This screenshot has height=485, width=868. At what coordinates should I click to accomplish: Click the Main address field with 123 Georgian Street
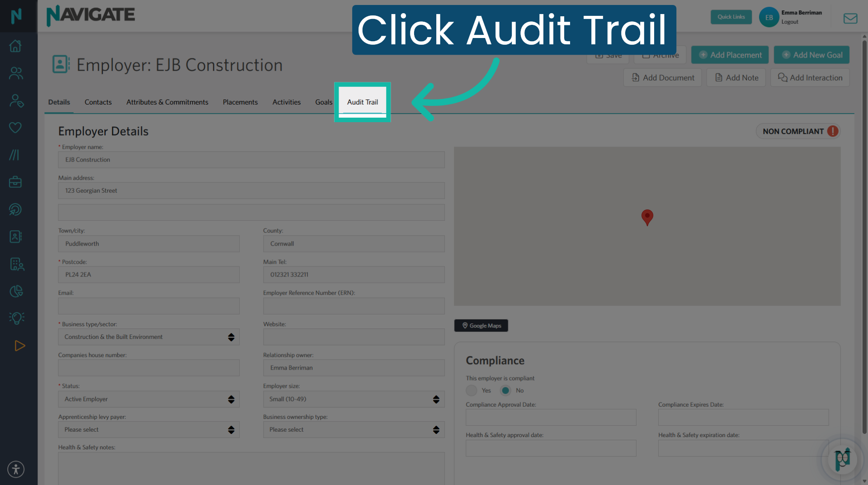[x=251, y=190]
